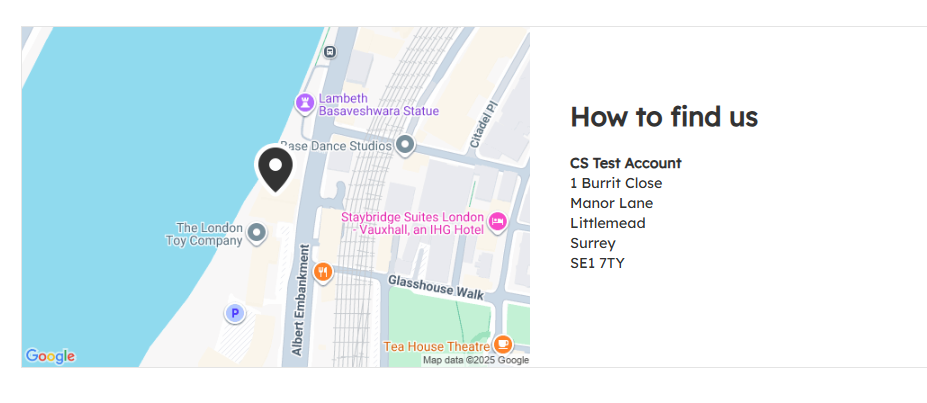Click the transit stop icon on the map

[x=330, y=52]
